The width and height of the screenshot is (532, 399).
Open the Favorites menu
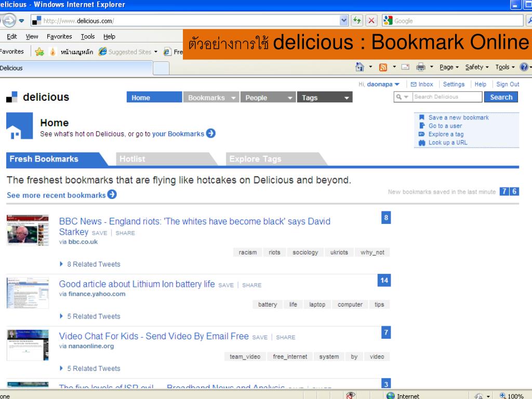59,36
